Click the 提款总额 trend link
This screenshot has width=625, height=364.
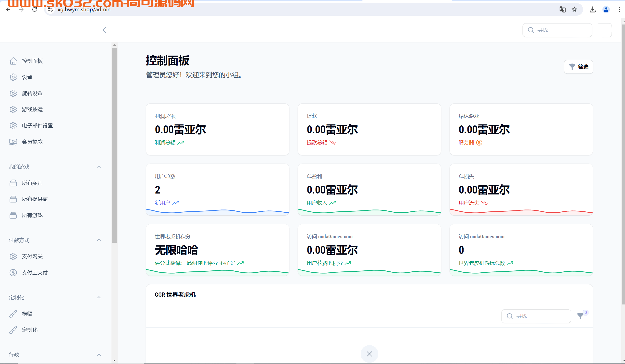pyautogui.click(x=321, y=143)
